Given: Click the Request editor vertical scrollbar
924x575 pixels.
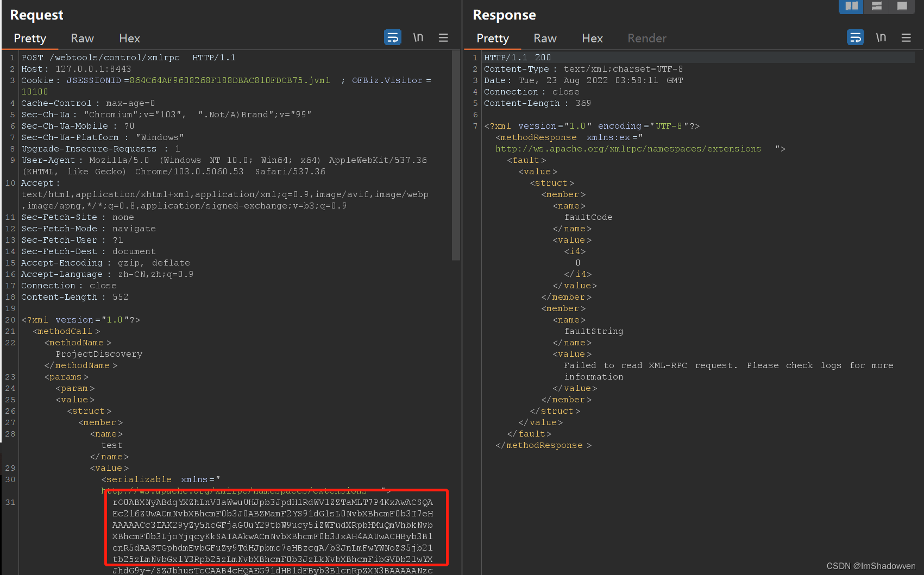Looking at the screenshot, I should 456,156.
